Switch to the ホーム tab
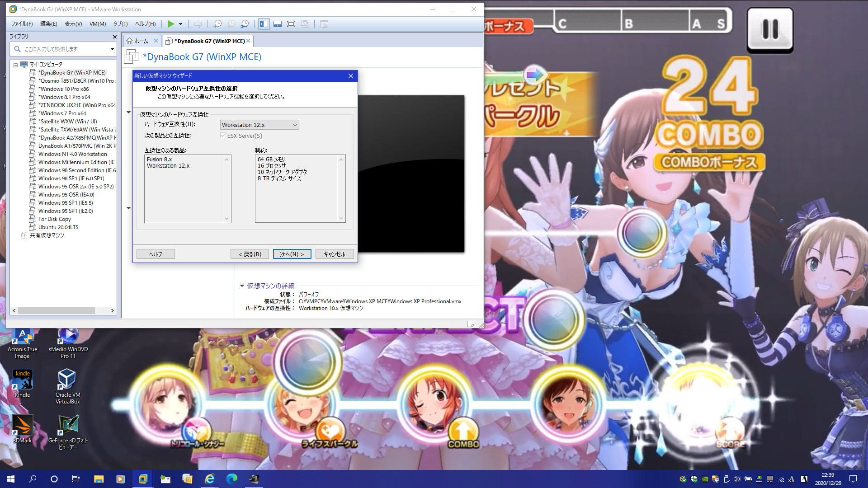 point(141,41)
